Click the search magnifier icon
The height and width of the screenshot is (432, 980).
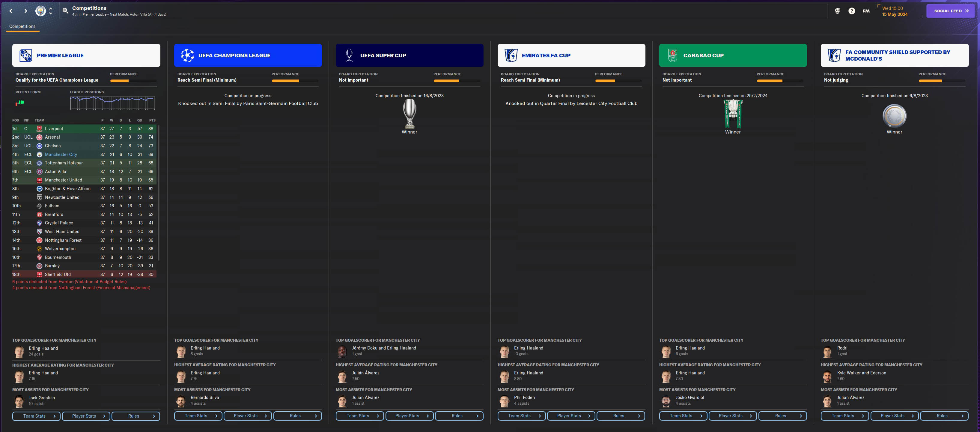click(65, 11)
